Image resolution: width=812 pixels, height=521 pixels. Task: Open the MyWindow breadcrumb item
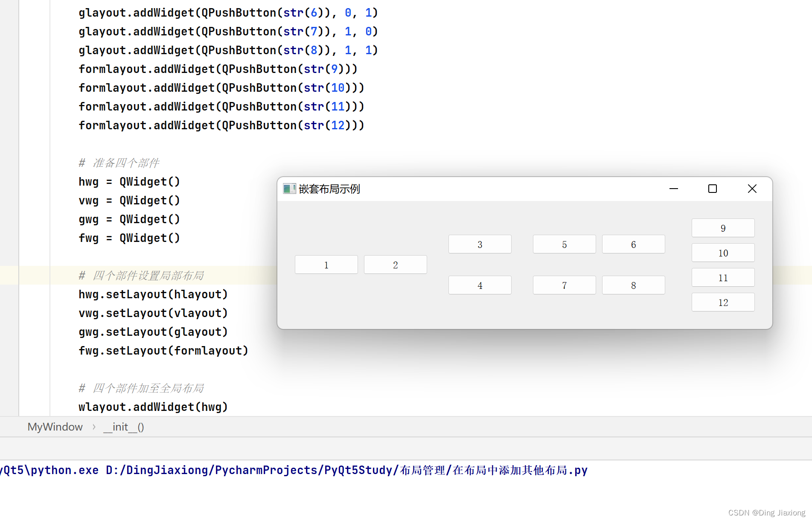pyautogui.click(x=55, y=427)
